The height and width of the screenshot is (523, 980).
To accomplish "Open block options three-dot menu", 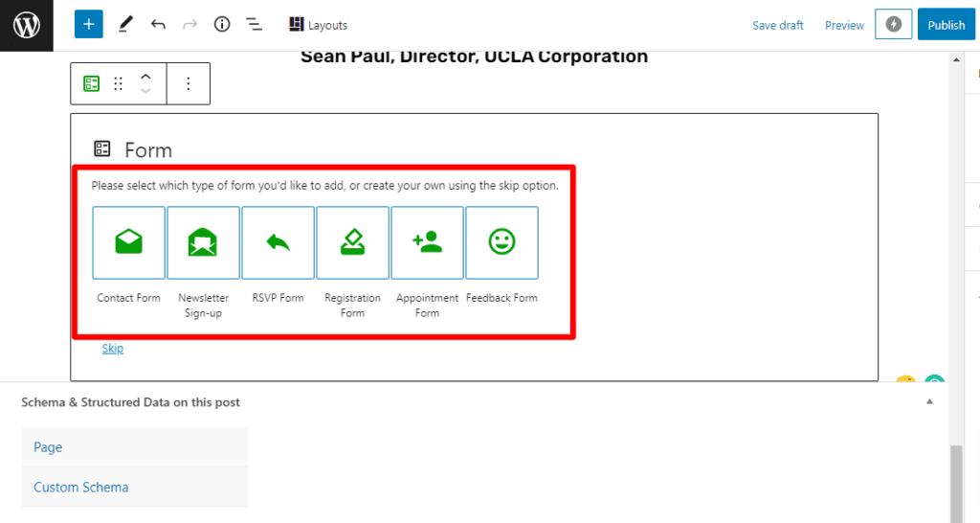I will (x=189, y=83).
